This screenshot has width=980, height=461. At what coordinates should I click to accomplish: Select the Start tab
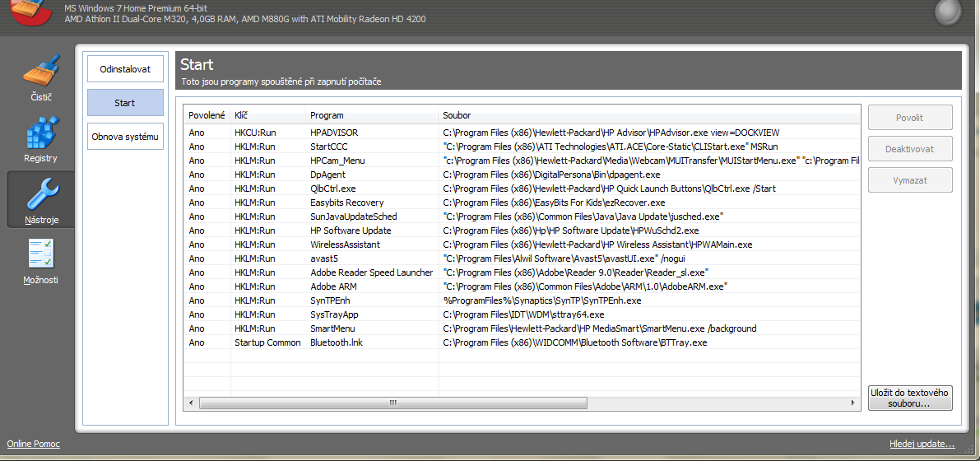pyautogui.click(x=125, y=103)
